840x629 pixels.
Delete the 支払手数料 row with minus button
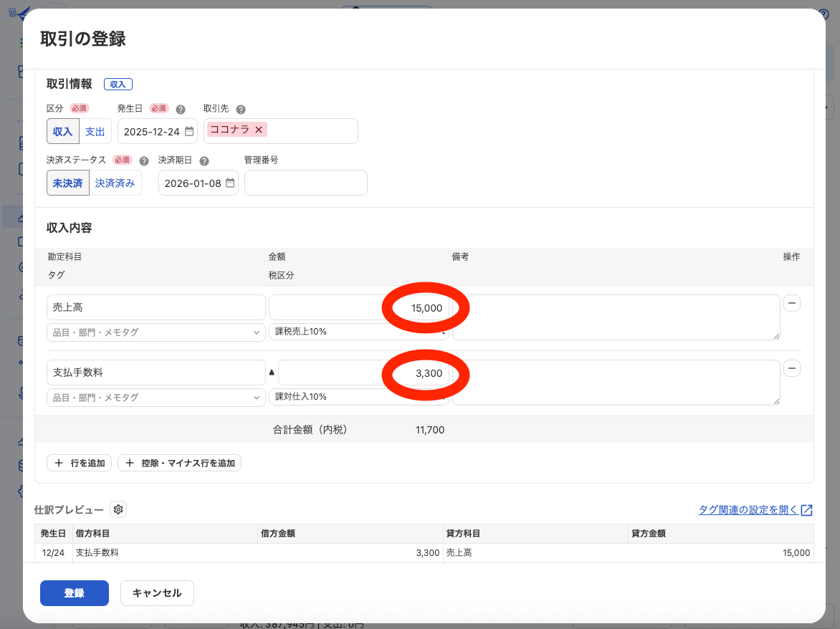792,369
